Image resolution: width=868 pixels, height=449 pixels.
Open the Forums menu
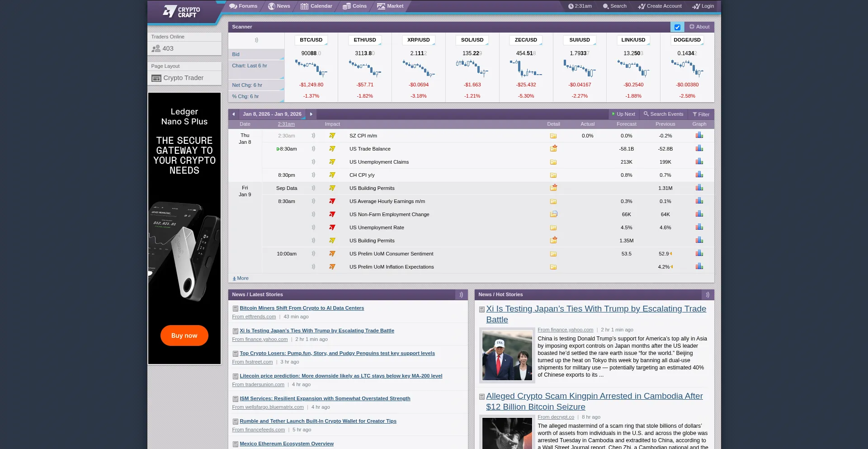click(x=243, y=6)
